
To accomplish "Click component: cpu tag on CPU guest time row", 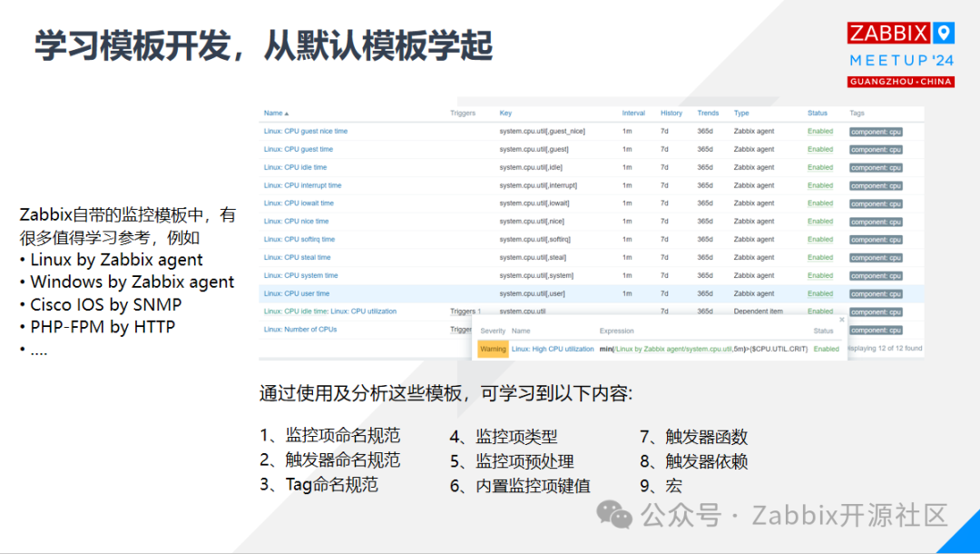I will pyautogui.click(x=876, y=150).
